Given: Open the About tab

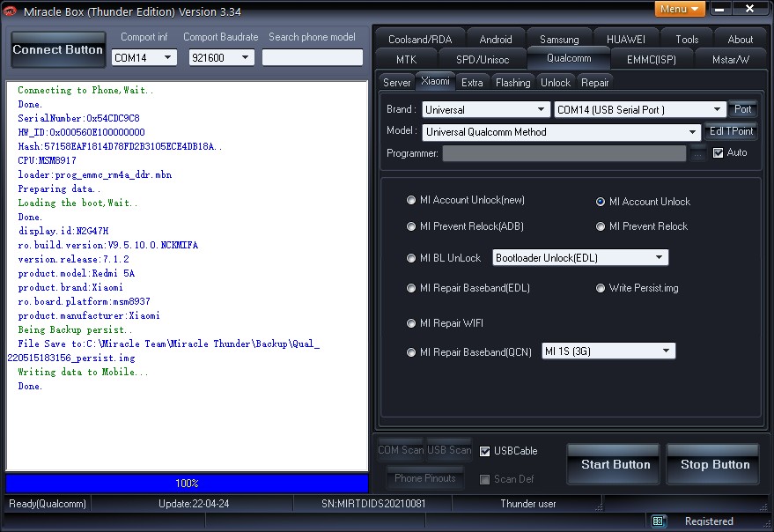Looking at the screenshot, I should pos(741,39).
